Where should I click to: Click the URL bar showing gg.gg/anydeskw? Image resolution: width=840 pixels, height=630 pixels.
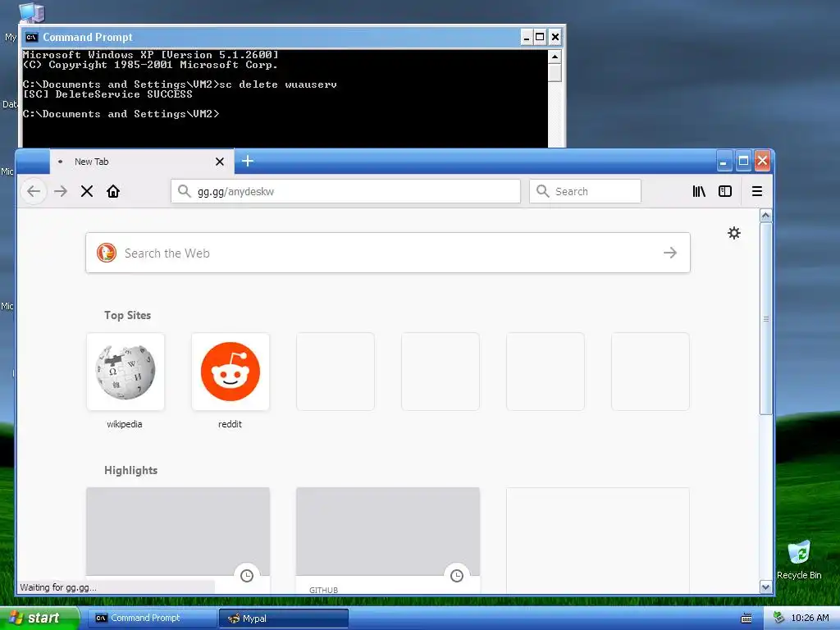pos(345,191)
